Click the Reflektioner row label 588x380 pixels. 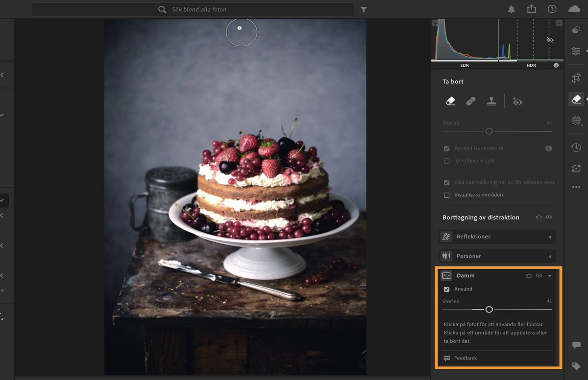(x=473, y=236)
